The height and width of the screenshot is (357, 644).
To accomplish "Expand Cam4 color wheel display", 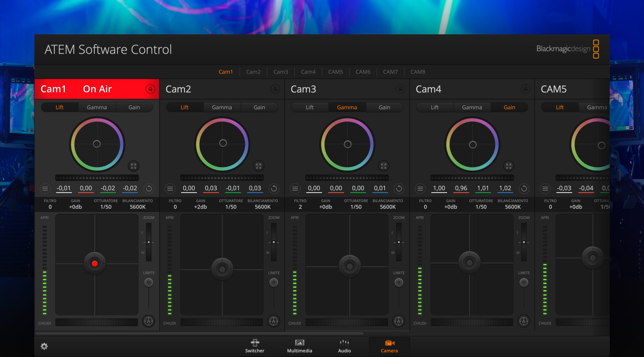I will click(x=509, y=166).
